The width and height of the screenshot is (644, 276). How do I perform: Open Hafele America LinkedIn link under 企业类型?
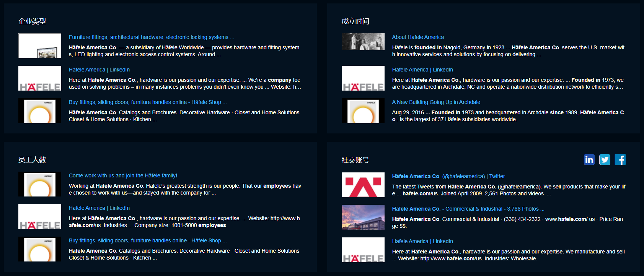pos(99,70)
